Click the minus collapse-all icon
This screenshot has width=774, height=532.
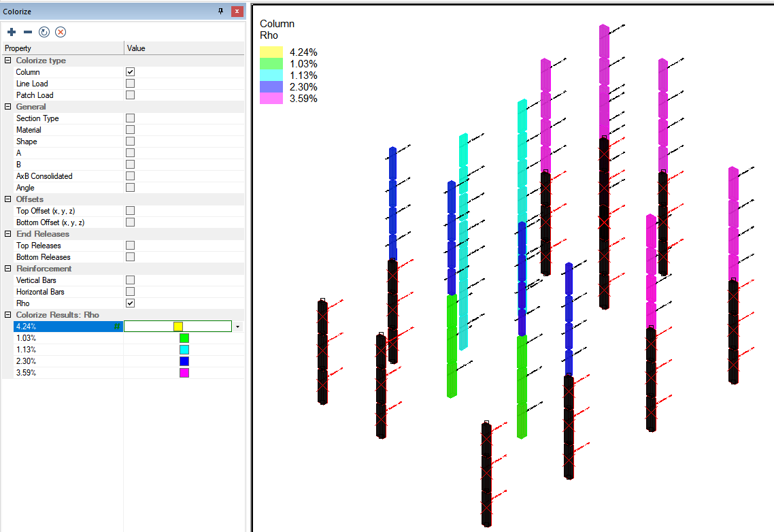[x=28, y=32]
